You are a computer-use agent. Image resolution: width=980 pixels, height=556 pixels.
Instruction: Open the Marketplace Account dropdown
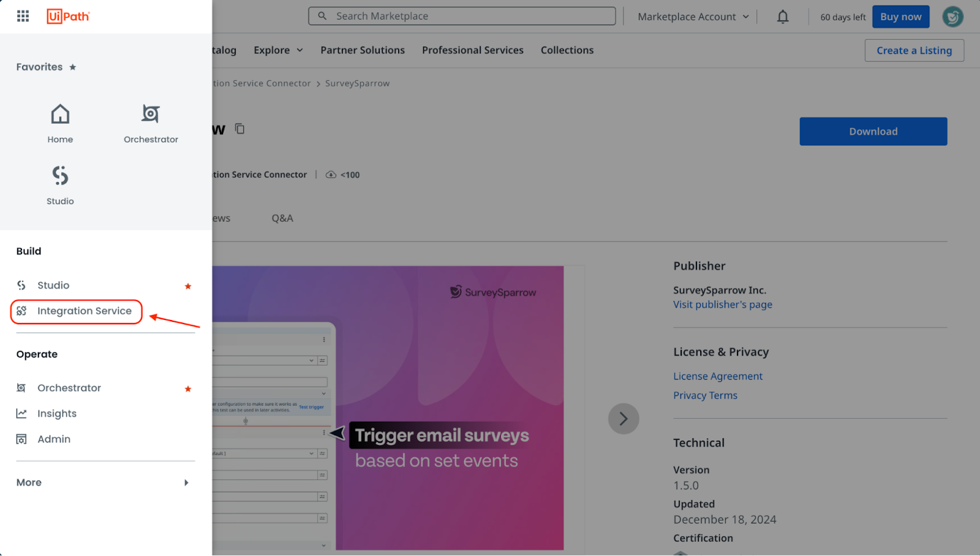(x=693, y=17)
